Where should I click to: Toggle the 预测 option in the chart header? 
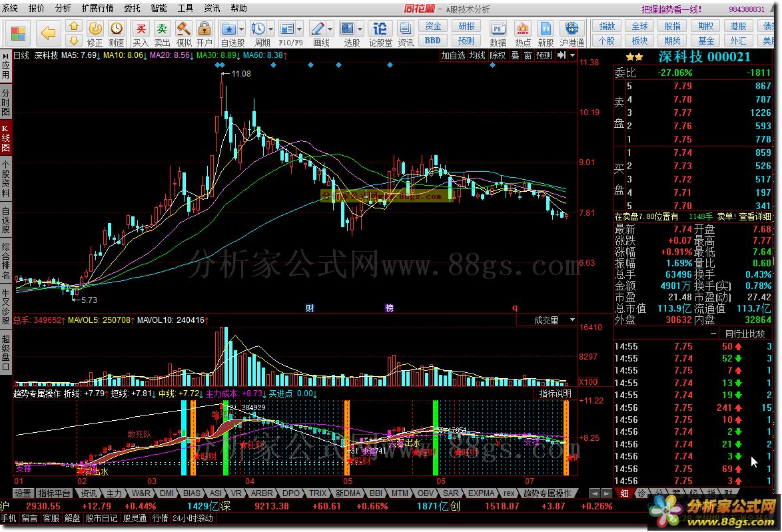[x=544, y=55]
